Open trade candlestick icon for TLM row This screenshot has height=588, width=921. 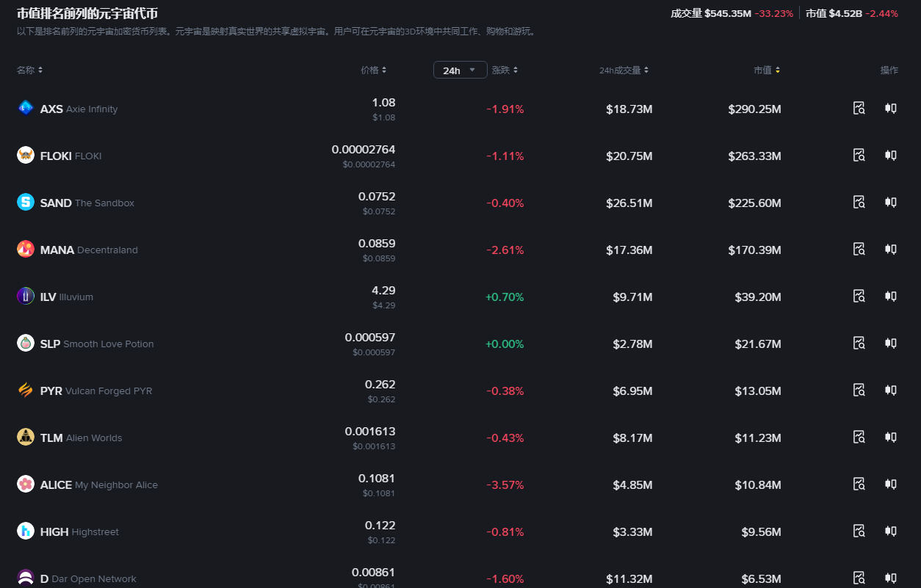(x=891, y=437)
